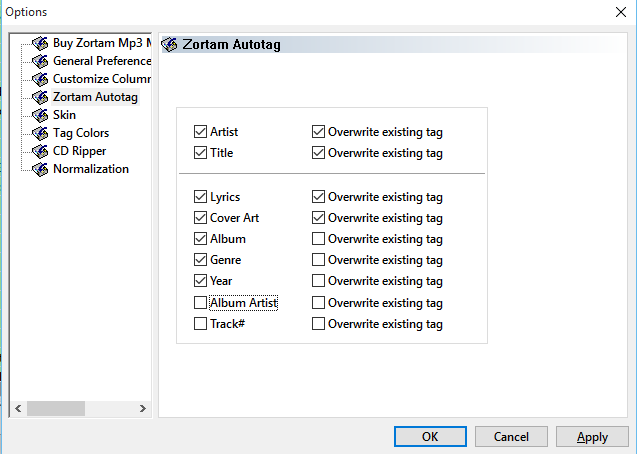Click the Apply button
Image resolution: width=637 pixels, height=454 pixels.
point(592,436)
